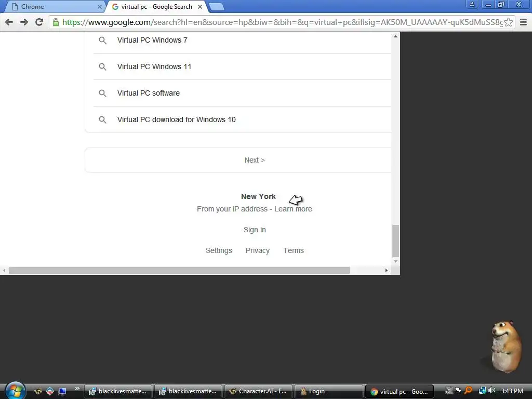Open the 'Privacy' footer link
Image resolution: width=532 pixels, height=399 pixels.
point(258,250)
